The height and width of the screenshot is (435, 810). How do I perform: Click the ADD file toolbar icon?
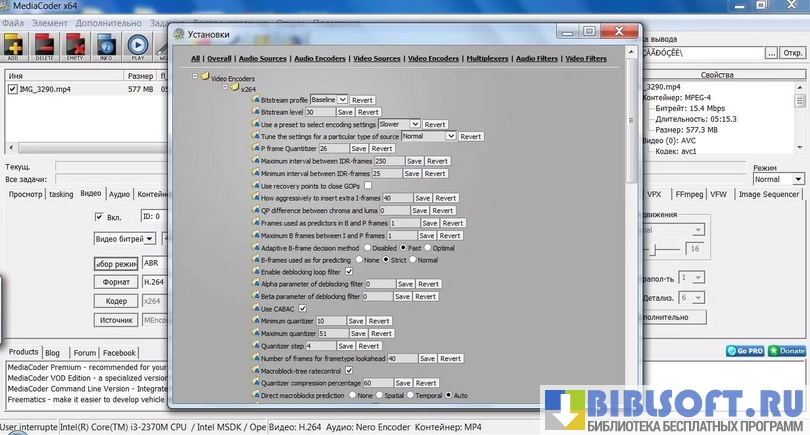click(14, 46)
